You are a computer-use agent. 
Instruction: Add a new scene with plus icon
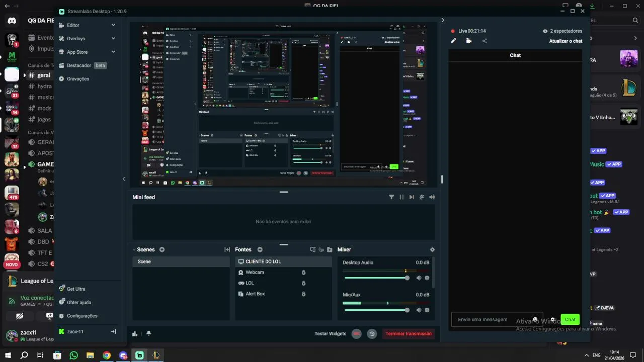pos(162,249)
